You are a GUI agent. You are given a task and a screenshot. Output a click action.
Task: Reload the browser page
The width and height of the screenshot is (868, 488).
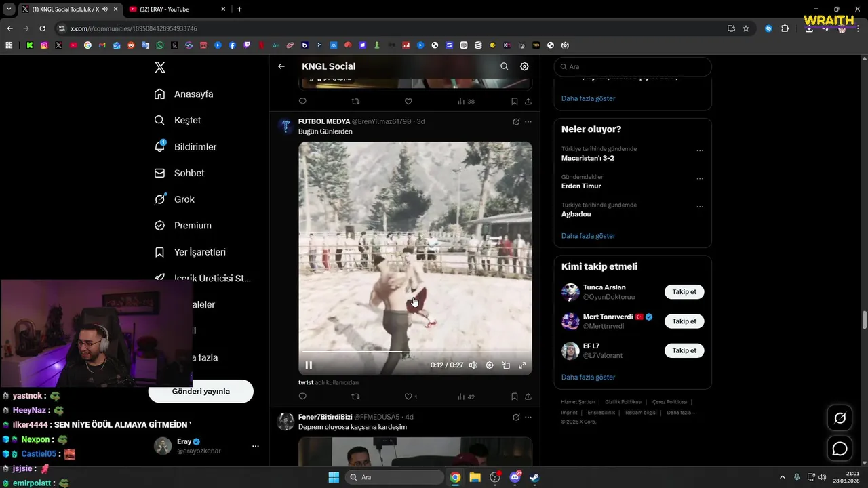42,28
